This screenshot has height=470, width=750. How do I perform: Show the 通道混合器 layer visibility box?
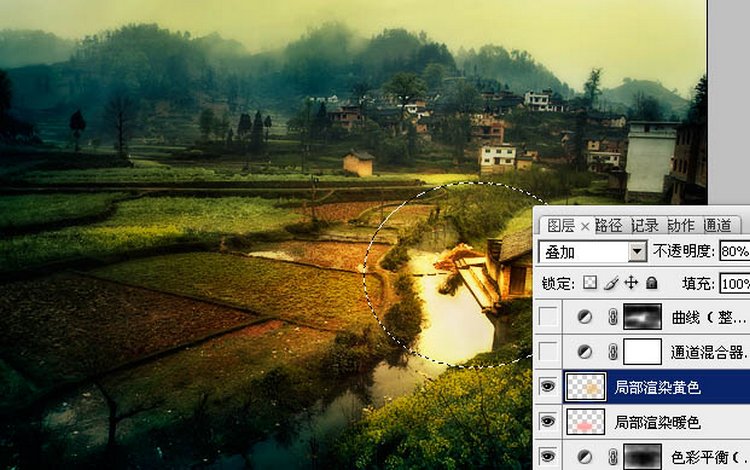point(548,352)
